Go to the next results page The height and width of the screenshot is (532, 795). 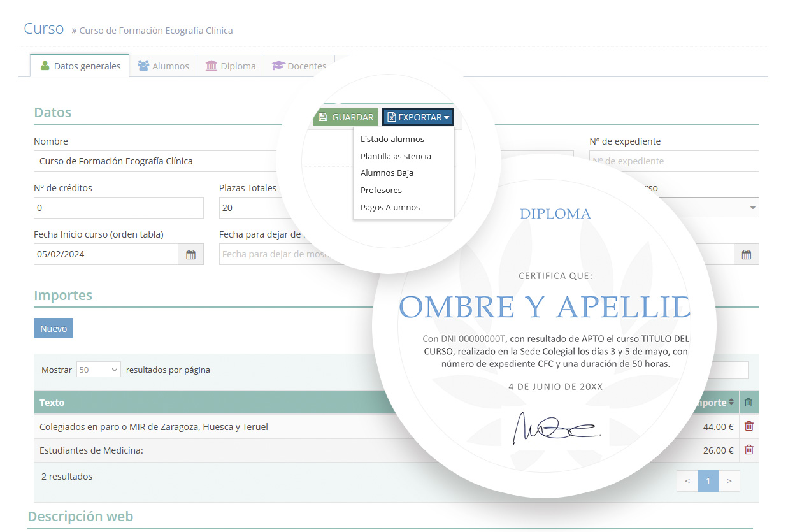coord(729,481)
